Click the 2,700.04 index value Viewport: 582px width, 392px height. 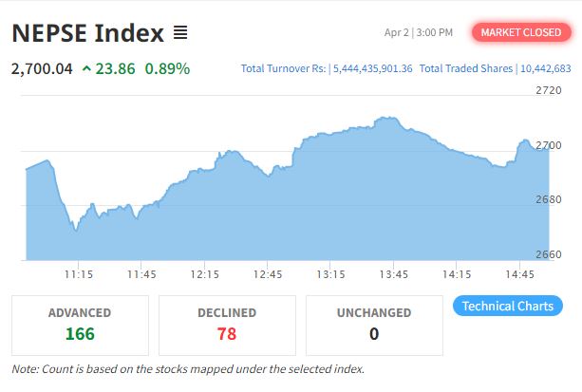pos(42,69)
